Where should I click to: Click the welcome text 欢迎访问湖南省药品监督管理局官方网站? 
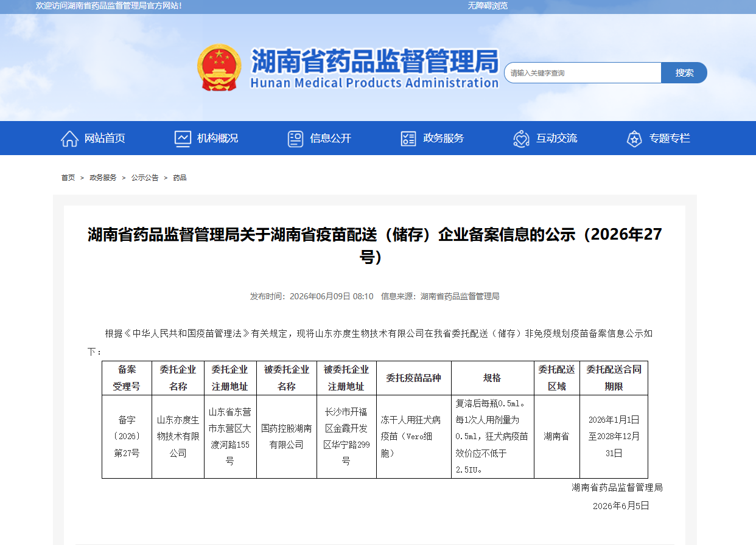coord(109,5)
